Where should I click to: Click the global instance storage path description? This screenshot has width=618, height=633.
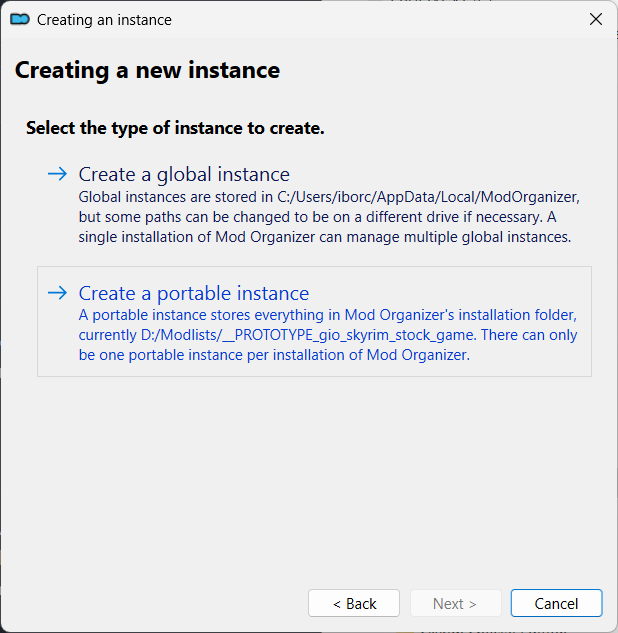point(329,217)
